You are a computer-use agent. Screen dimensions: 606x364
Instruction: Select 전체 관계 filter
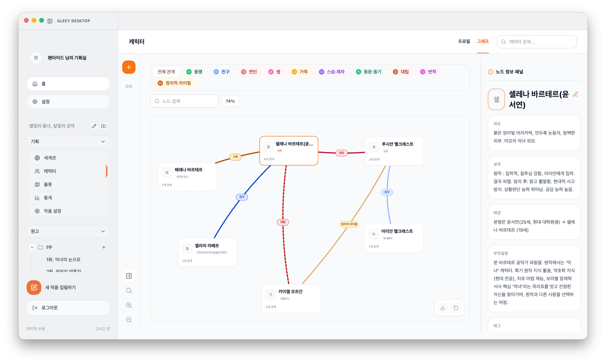[x=166, y=72]
